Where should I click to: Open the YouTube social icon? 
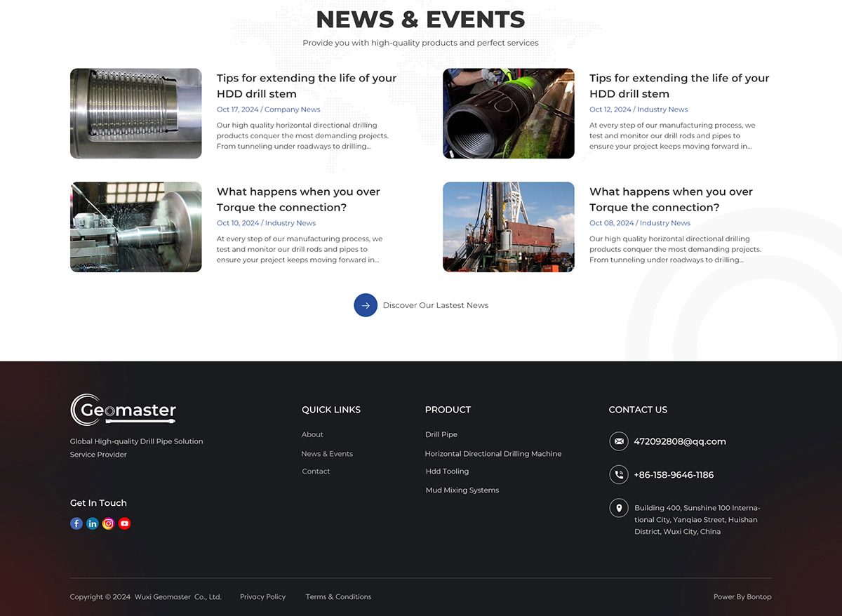coord(124,523)
